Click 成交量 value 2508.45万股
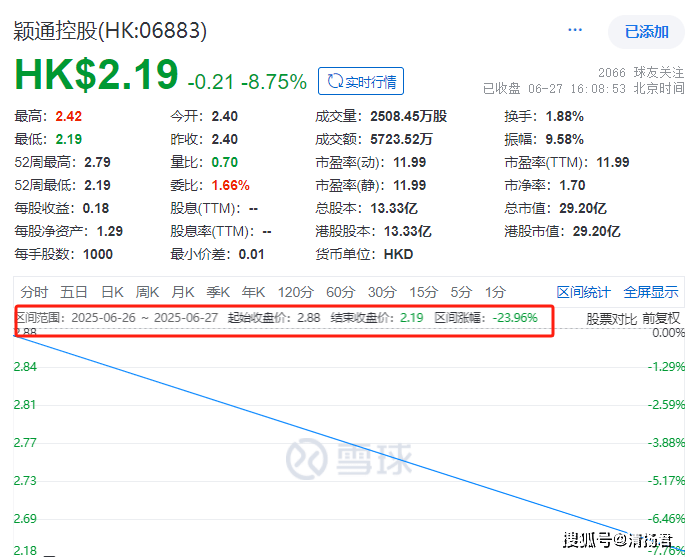Viewport: 687px width, 557px height. coord(408,116)
